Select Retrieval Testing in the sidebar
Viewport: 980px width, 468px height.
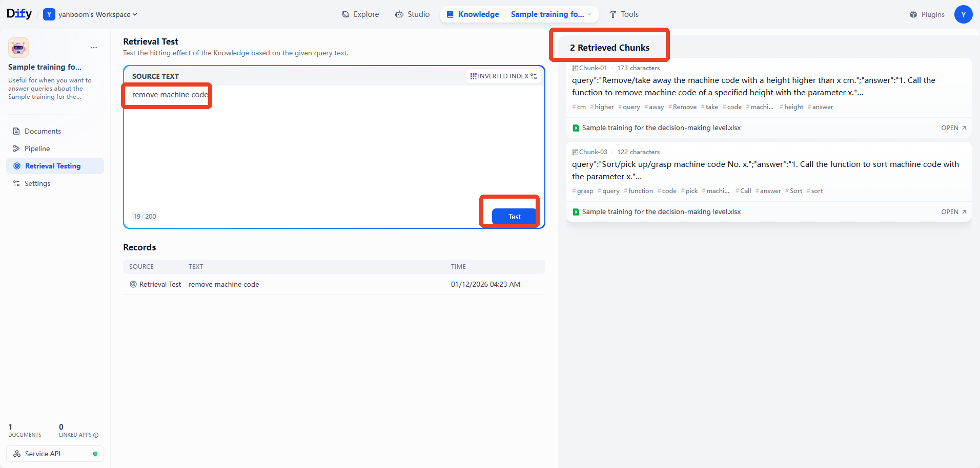coord(55,166)
